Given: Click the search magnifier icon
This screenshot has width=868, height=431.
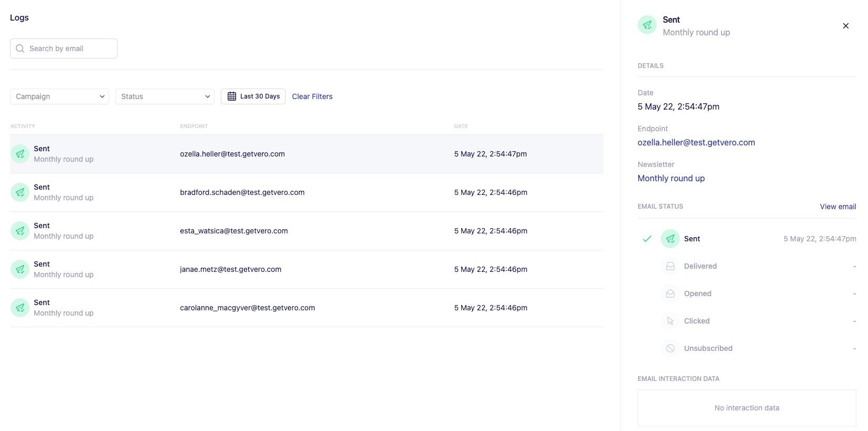Looking at the screenshot, I should (x=20, y=48).
